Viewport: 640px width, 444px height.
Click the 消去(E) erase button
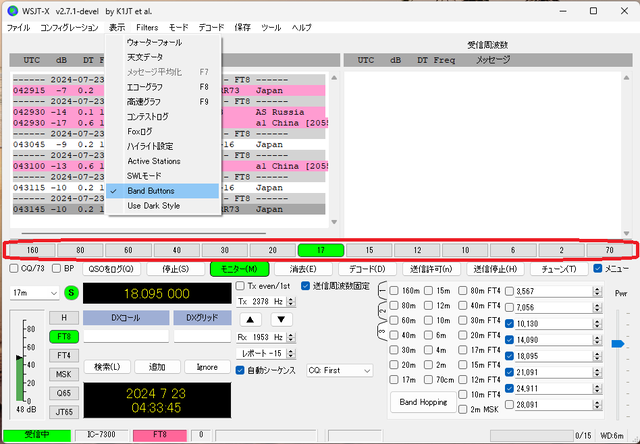[x=303, y=269]
